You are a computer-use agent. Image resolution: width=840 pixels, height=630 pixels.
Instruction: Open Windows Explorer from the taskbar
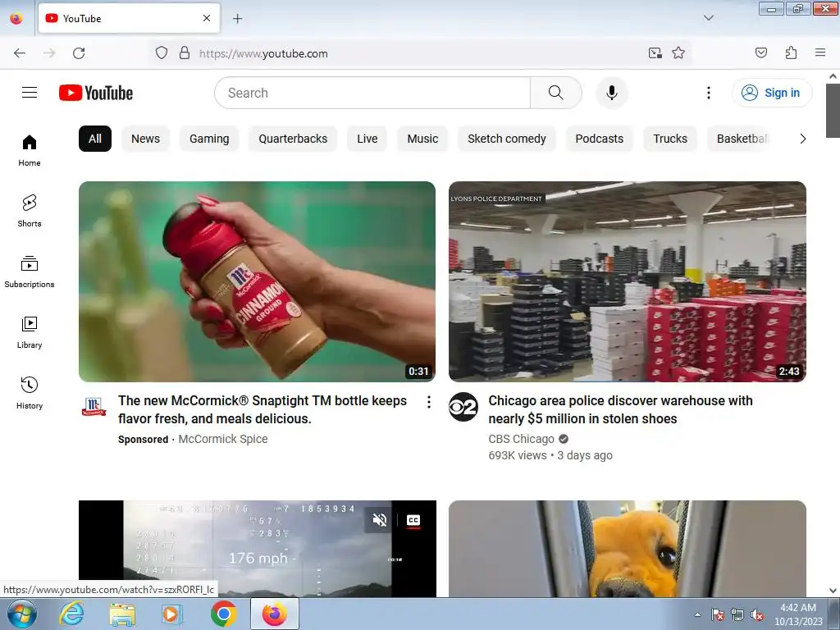121,614
